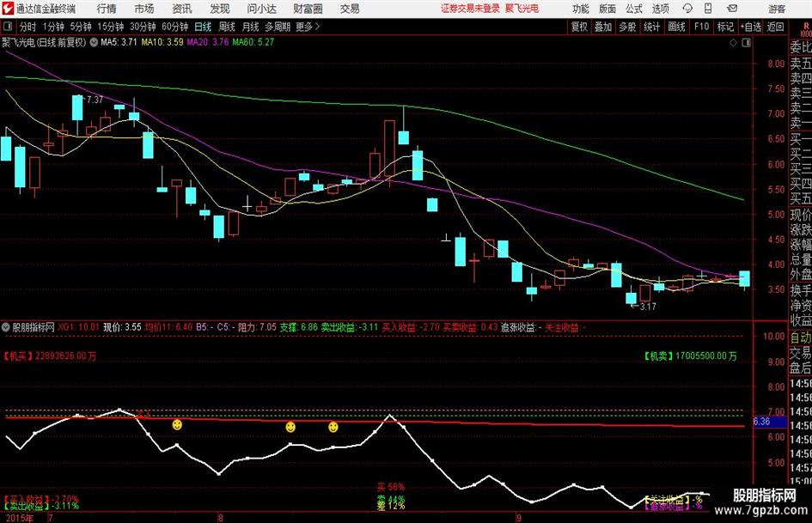Switch to 15分钟 period tab
The height and width of the screenshot is (523, 812).
coord(110,27)
